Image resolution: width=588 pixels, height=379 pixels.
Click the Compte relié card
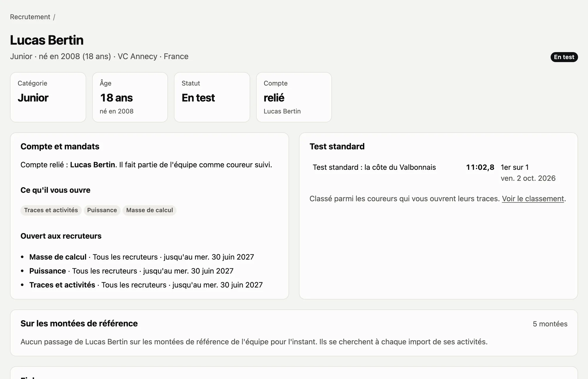(294, 97)
